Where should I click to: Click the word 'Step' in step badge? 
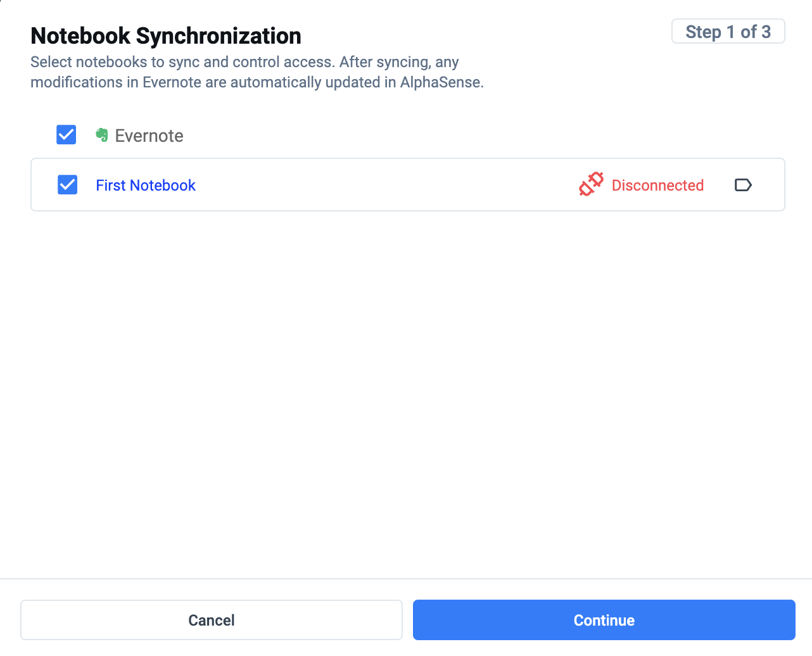point(703,32)
